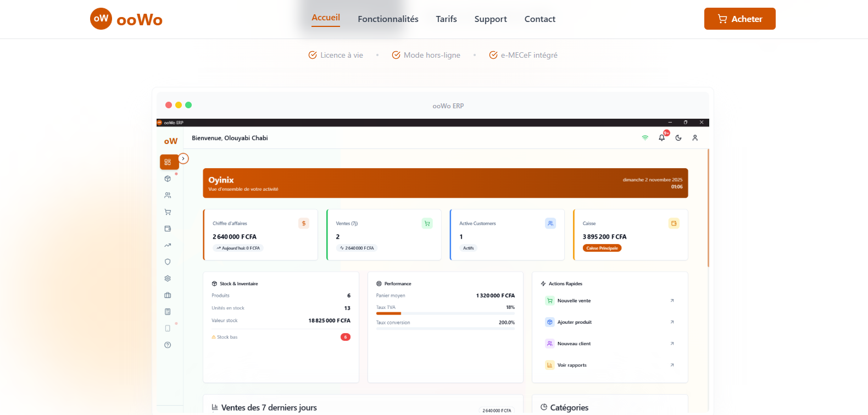Screen dimensions: 868x415
Task: Open the tablet device icon in the sidebar
Action: click(x=168, y=328)
